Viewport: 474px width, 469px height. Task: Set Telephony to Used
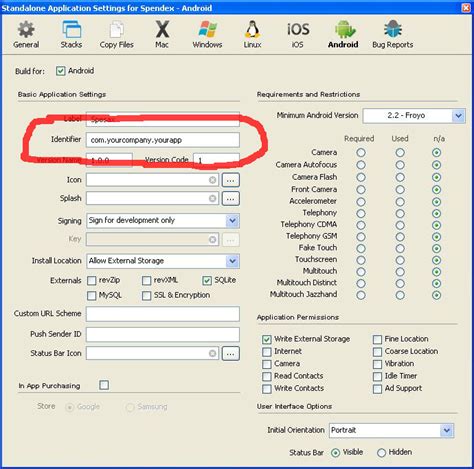pyautogui.click(x=400, y=213)
